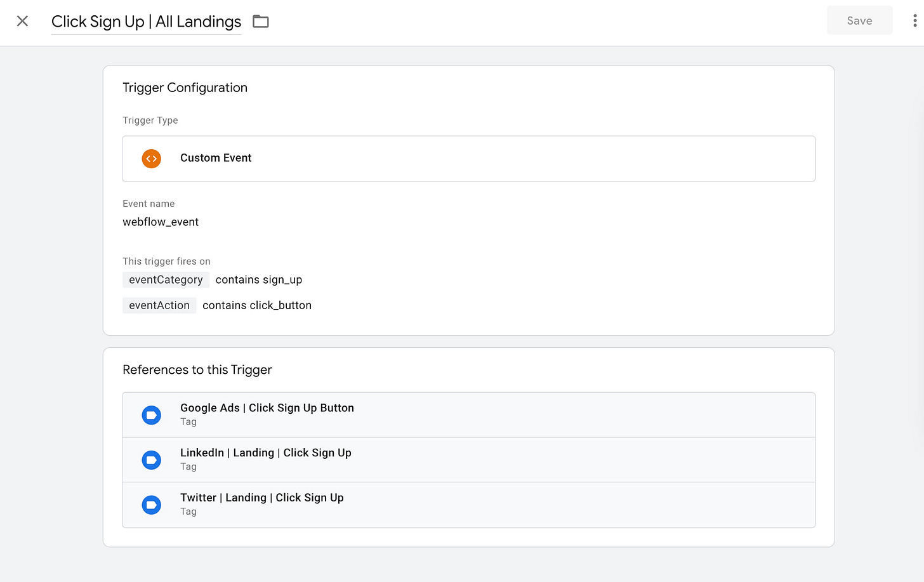Open the Twitter | Landing | Click Sign Up tag
924x582 pixels.
pyautogui.click(x=468, y=505)
